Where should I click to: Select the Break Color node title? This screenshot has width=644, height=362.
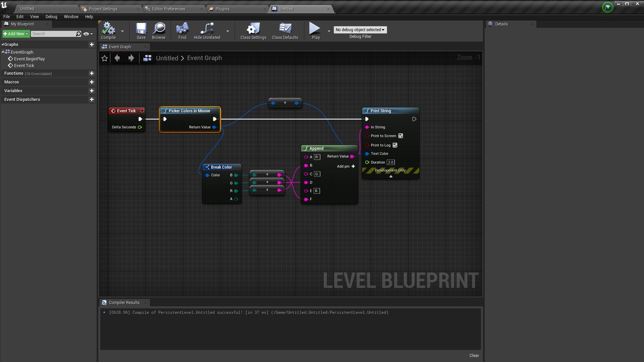pos(221,167)
